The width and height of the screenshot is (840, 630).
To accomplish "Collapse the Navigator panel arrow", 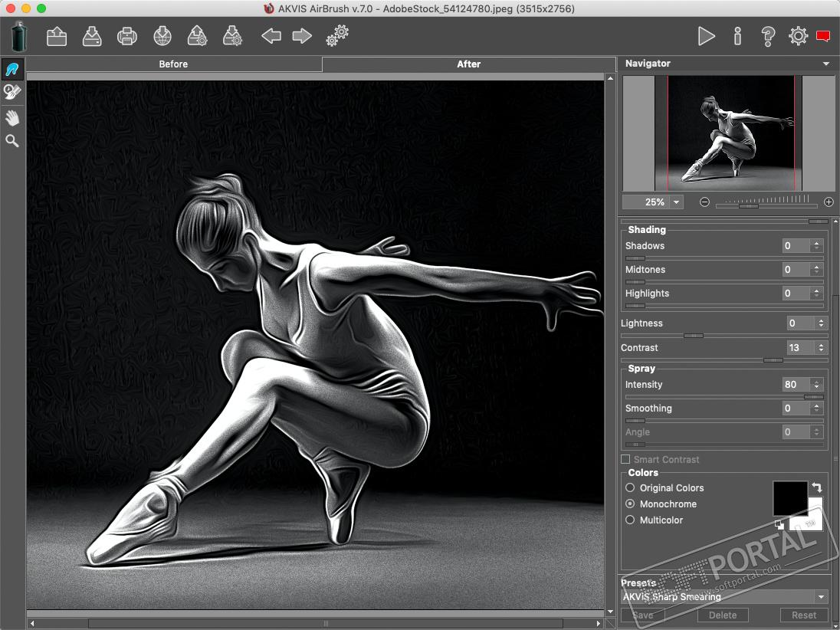I will click(825, 64).
